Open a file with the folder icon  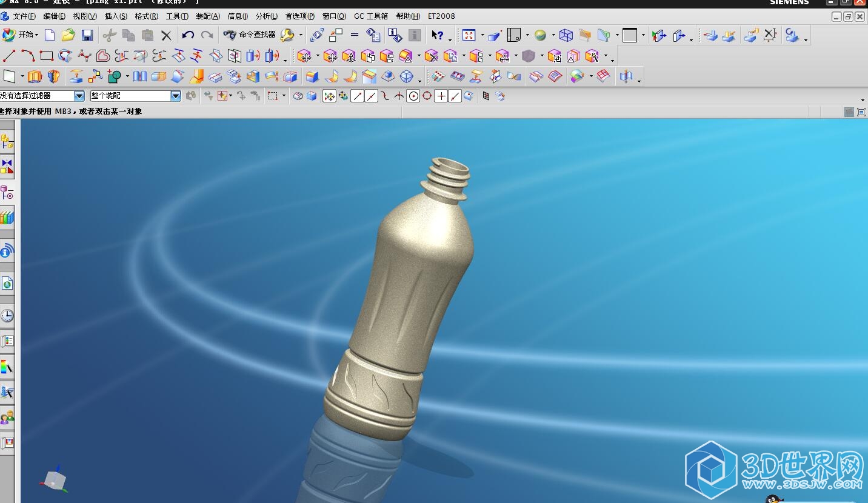click(x=68, y=35)
